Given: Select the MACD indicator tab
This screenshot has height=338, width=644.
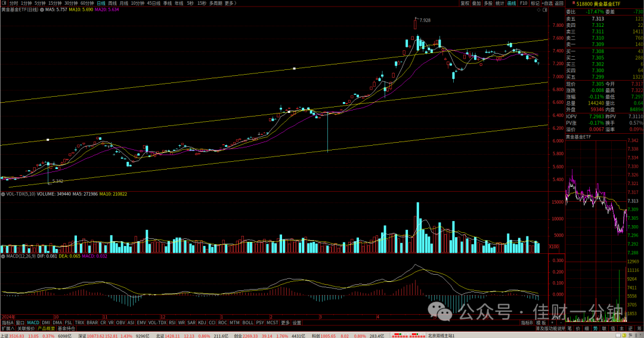Looking at the screenshot, I should tap(33, 323).
